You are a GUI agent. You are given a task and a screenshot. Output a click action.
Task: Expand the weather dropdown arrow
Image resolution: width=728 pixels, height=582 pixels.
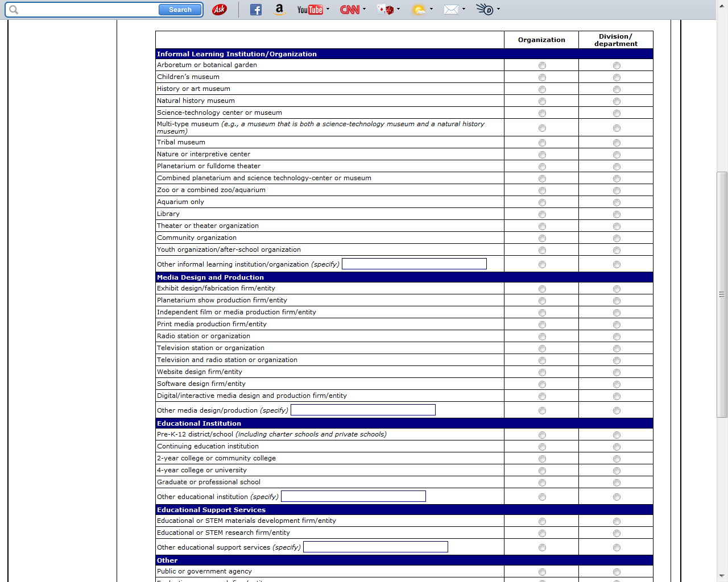(432, 9)
